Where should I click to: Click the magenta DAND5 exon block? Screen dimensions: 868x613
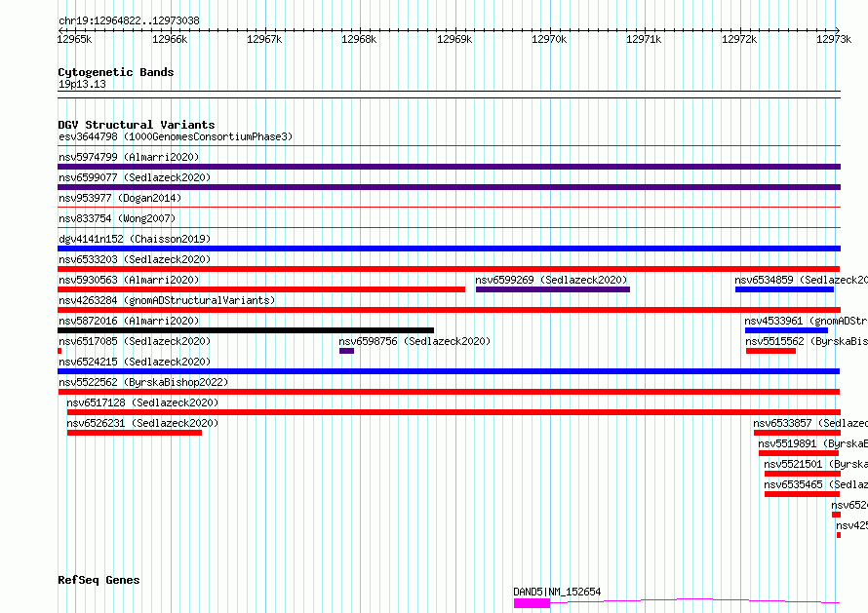point(532,603)
